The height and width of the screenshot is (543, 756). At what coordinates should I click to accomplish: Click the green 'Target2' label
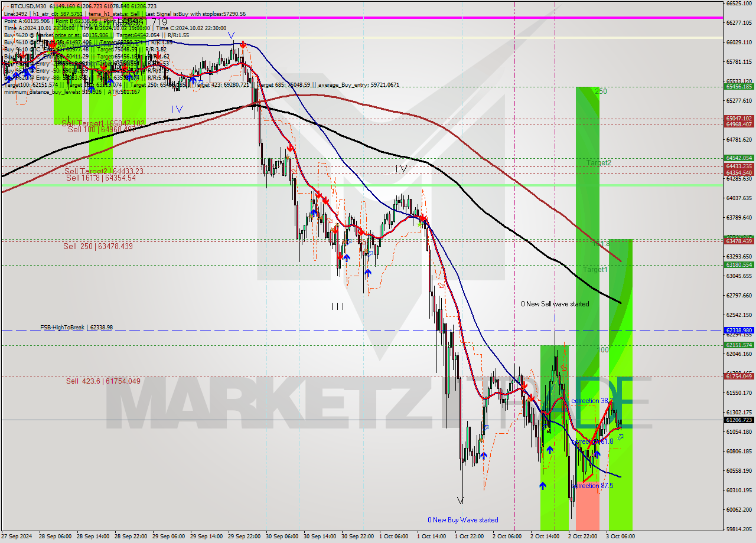tap(598, 162)
